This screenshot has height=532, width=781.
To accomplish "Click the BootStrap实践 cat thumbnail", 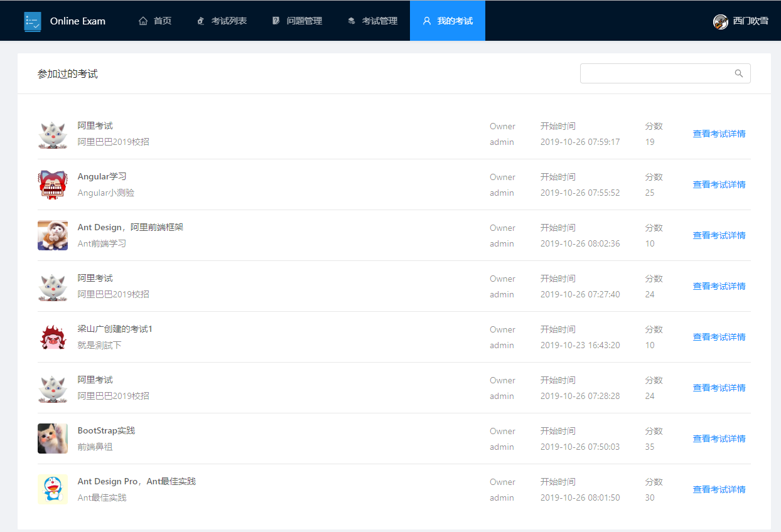I will click(x=53, y=439).
